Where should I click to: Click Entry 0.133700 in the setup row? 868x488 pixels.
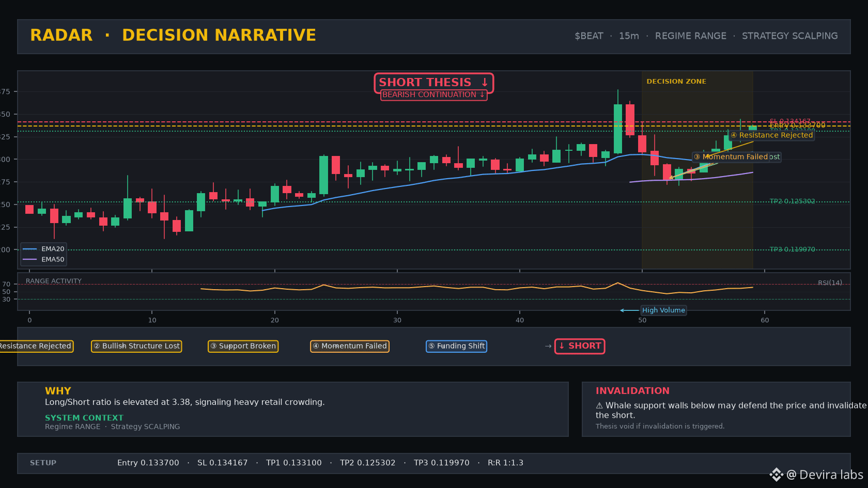148,463
